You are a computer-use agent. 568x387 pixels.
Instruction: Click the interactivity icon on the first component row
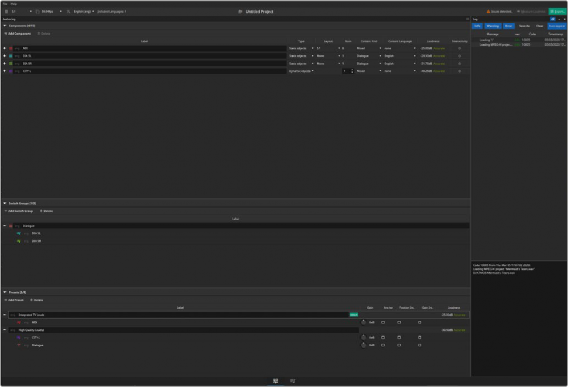459,48
